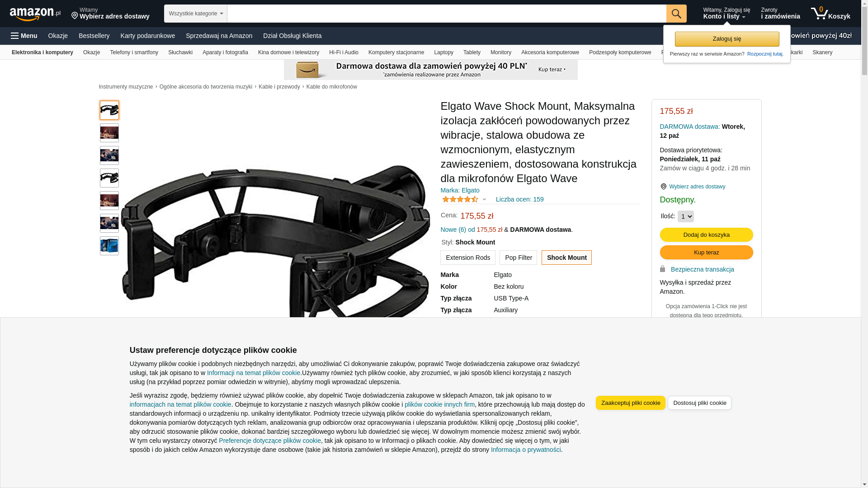Select the first product thumbnail image

[x=109, y=110]
